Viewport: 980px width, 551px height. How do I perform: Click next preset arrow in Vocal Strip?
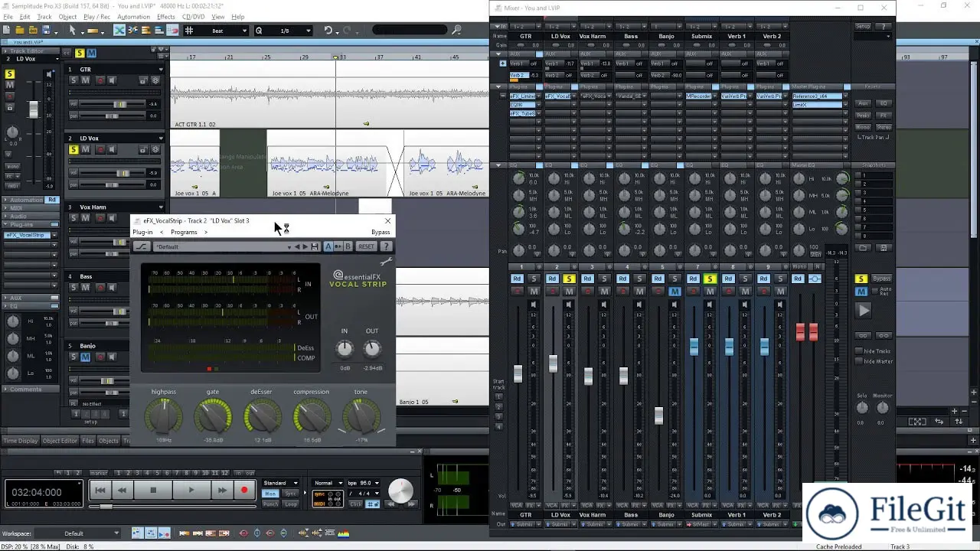(305, 246)
